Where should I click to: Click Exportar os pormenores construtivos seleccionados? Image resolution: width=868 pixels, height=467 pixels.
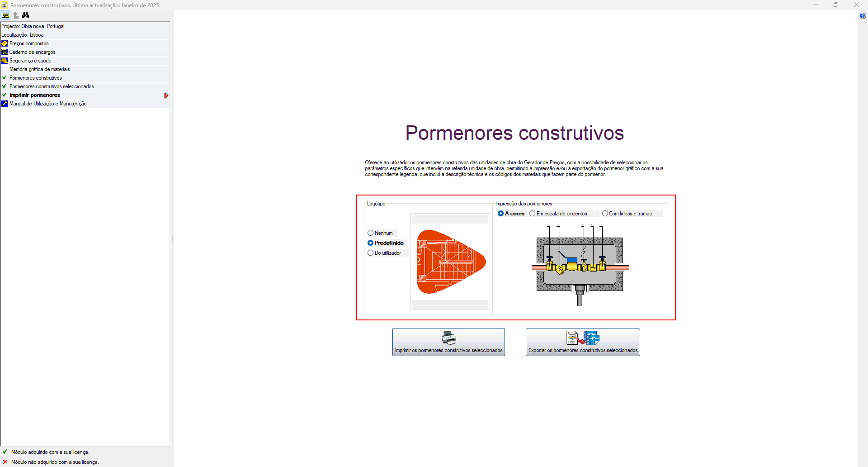pyautogui.click(x=583, y=343)
